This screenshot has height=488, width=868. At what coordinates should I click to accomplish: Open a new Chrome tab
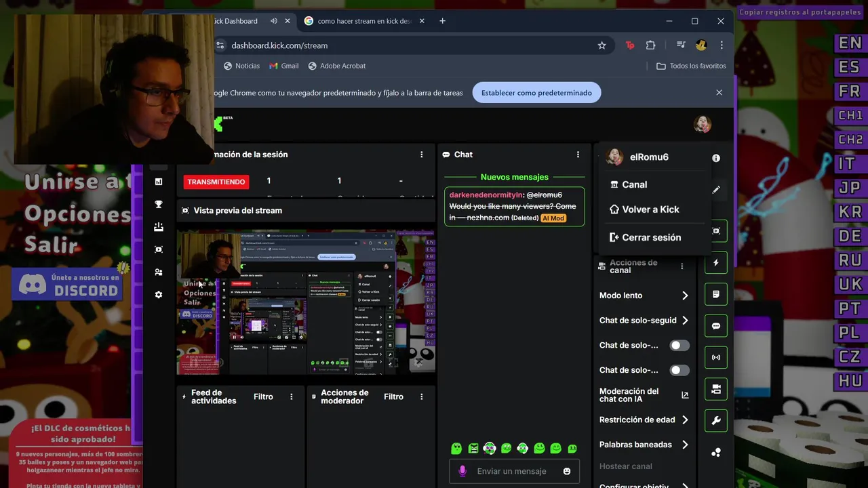[x=442, y=21]
